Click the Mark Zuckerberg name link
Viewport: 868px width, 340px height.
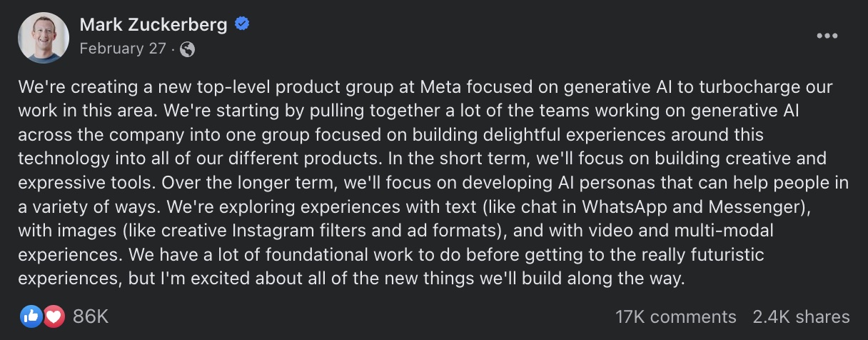[x=153, y=25]
